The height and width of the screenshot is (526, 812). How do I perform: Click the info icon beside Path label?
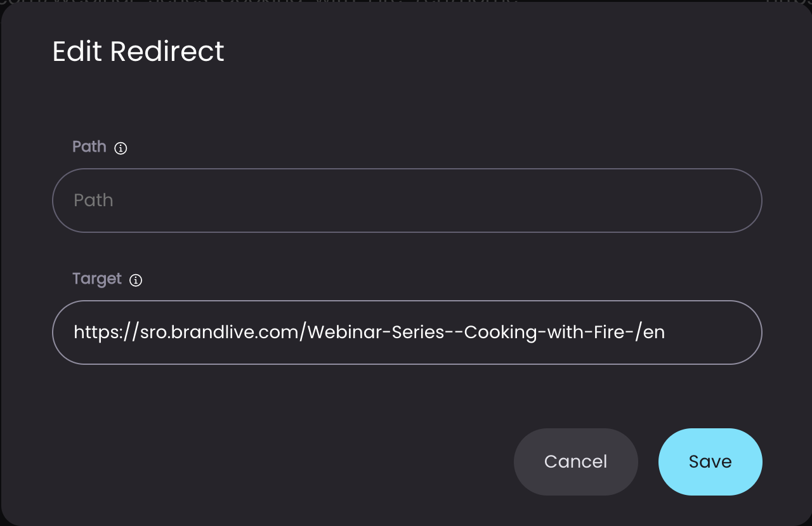click(121, 148)
